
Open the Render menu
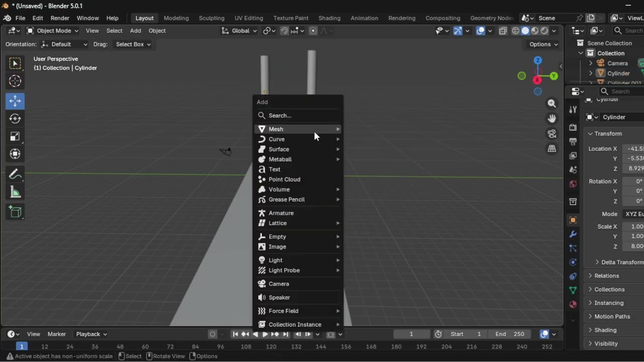60,18
